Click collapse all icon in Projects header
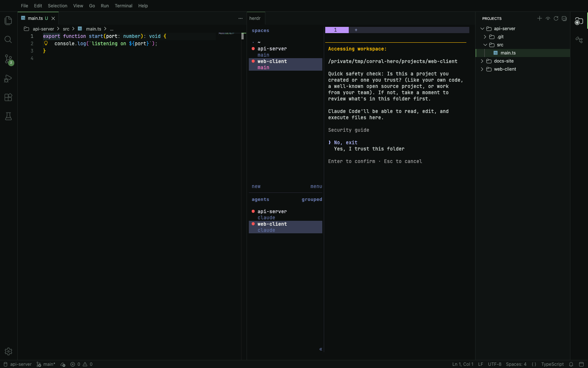 [564, 18]
